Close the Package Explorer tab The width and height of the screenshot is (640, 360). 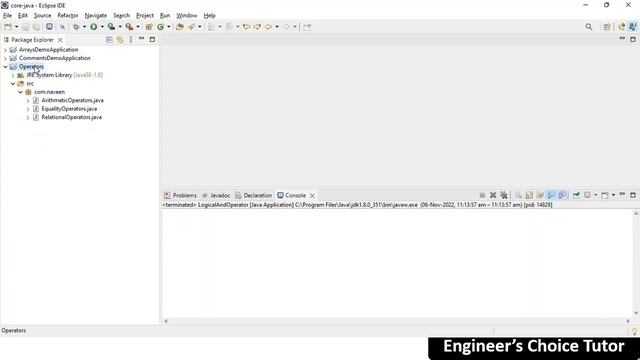[x=60, y=40]
